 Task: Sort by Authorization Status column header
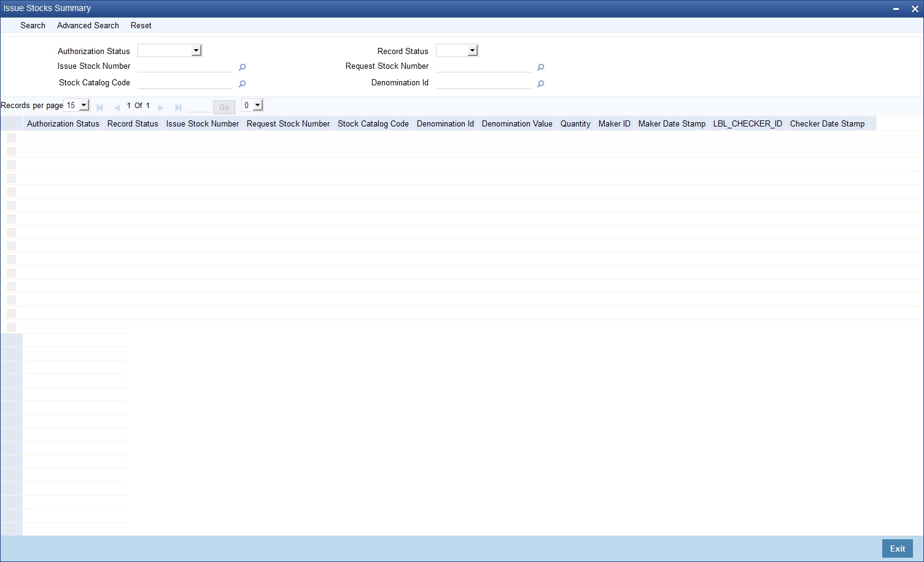[63, 123]
